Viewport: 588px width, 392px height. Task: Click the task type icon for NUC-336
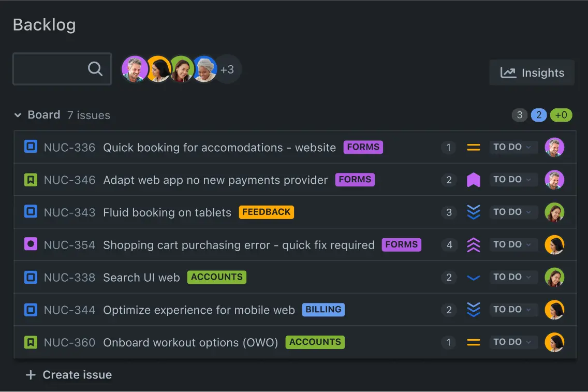[x=31, y=147]
